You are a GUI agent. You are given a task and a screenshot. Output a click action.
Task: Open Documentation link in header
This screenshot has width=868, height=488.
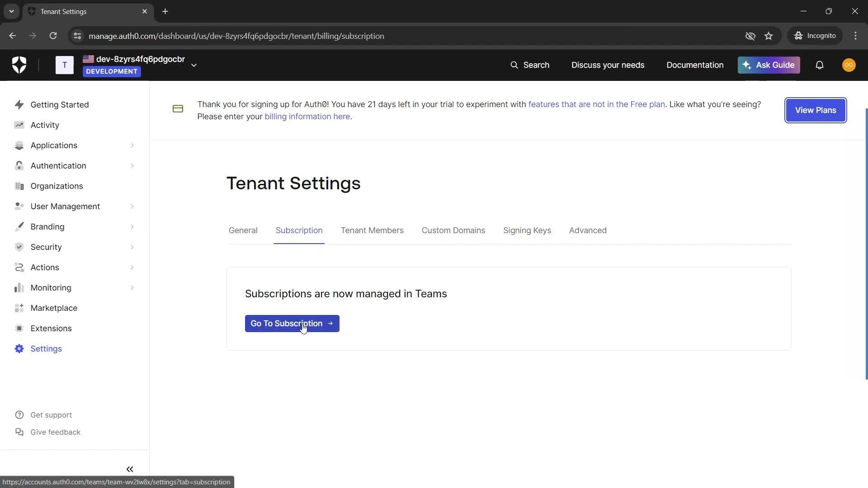695,65
